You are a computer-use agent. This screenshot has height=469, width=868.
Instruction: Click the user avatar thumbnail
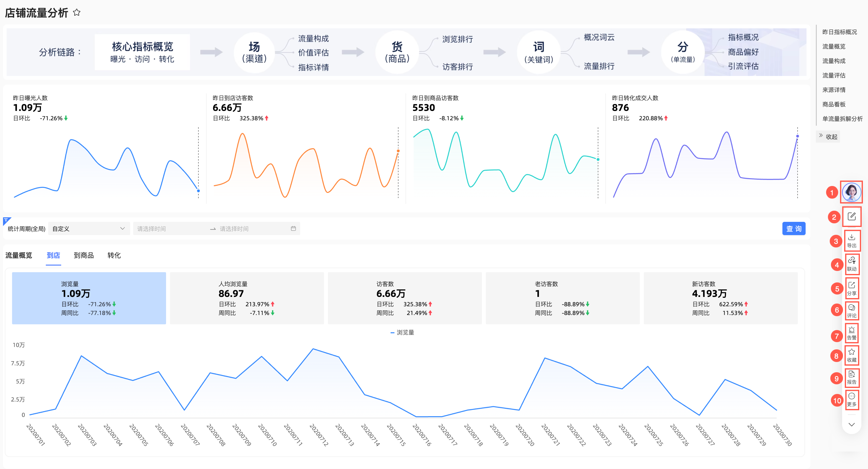[x=851, y=192]
